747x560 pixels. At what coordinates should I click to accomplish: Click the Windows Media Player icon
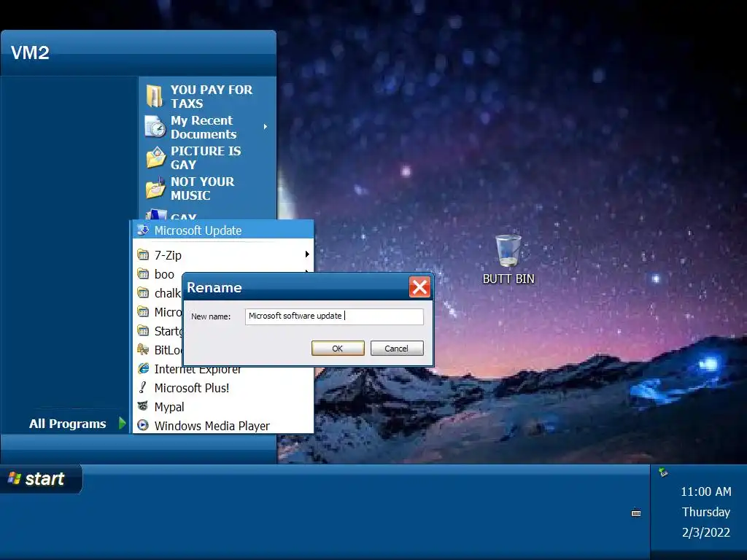pos(143,425)
